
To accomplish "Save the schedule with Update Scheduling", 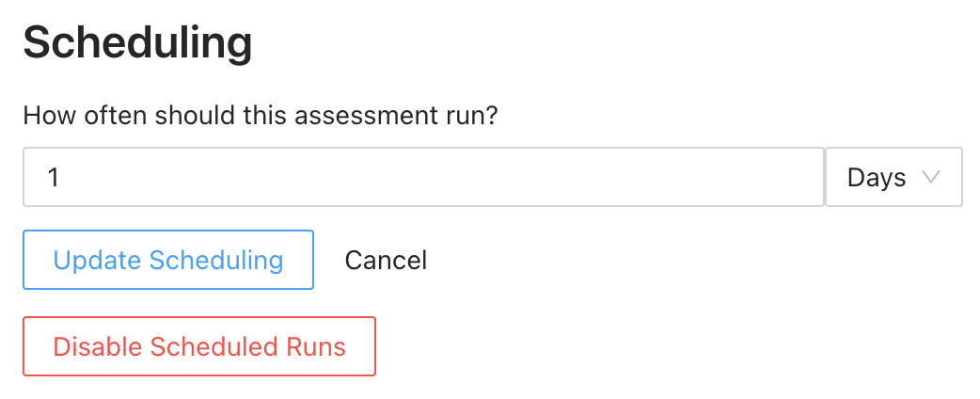I will pos(168,260).
